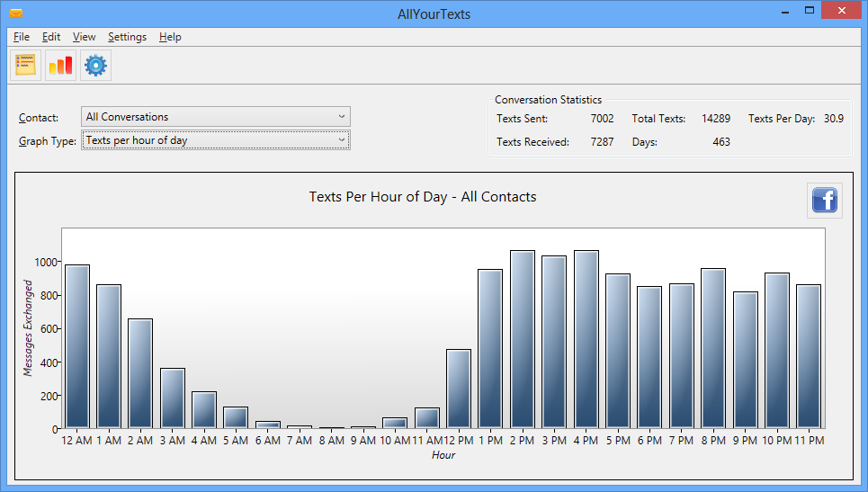Image resolution: width=868 pixels, height=492 pixels.
Task: Open the conversation view notepad icon
Action: click(25, 66)
